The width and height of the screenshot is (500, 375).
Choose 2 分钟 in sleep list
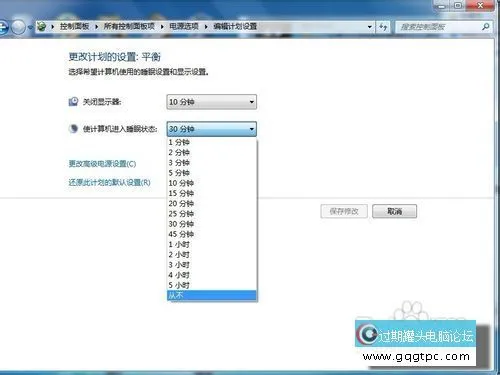(x=212, y=153)
